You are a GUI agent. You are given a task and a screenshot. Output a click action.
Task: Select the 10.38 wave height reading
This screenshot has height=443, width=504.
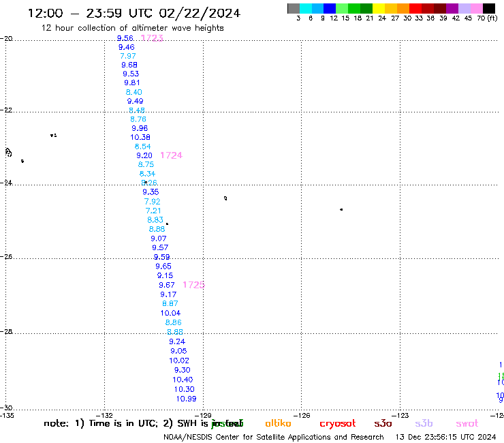[x=140, y=138]
